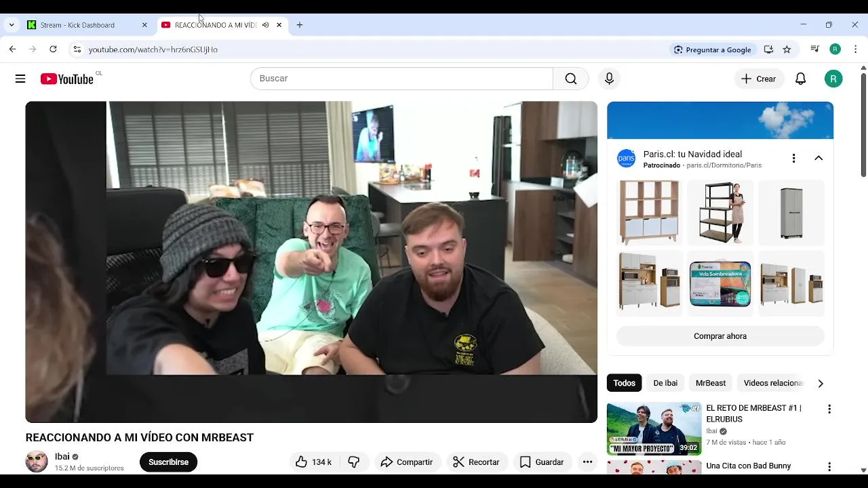Screen dimensions: 868x488
Task: Click the video player to pause
Action: (311, 262)
